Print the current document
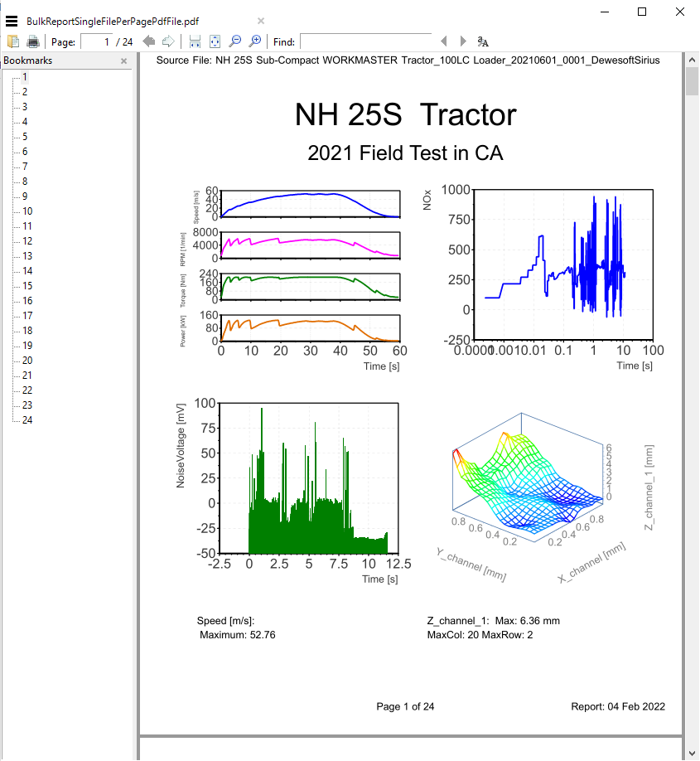 32,41
